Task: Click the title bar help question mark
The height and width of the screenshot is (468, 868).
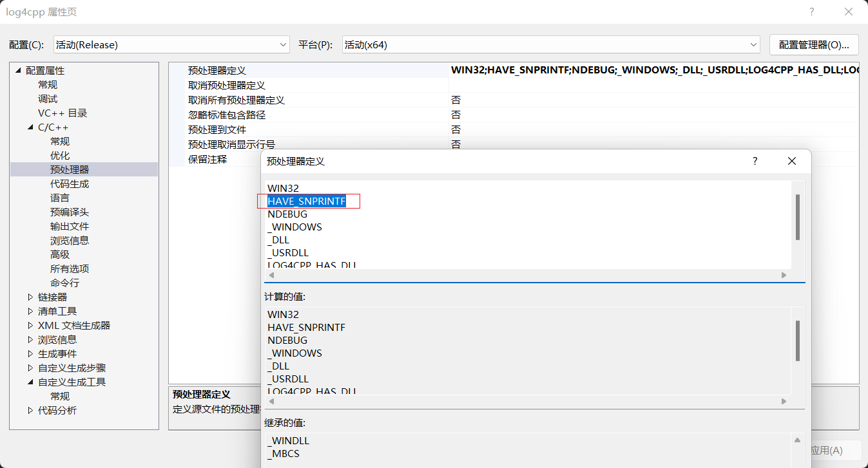Action: pyautogui.click(x=811, y=12)
